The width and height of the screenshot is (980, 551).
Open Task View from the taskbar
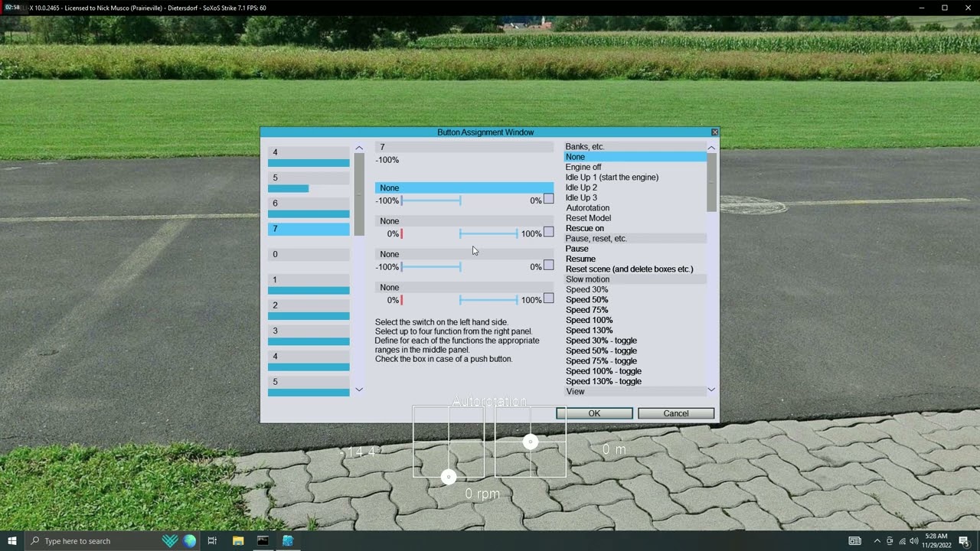tap(212, 541)
